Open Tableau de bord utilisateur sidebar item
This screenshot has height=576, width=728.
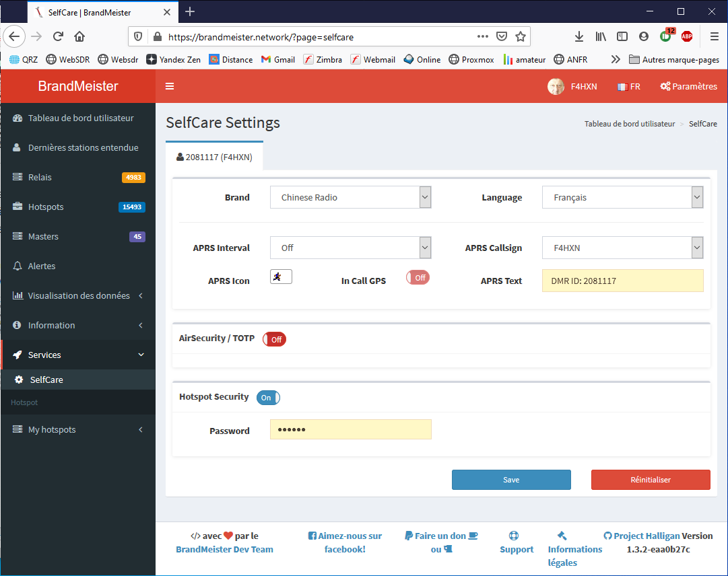coord(78,118)
